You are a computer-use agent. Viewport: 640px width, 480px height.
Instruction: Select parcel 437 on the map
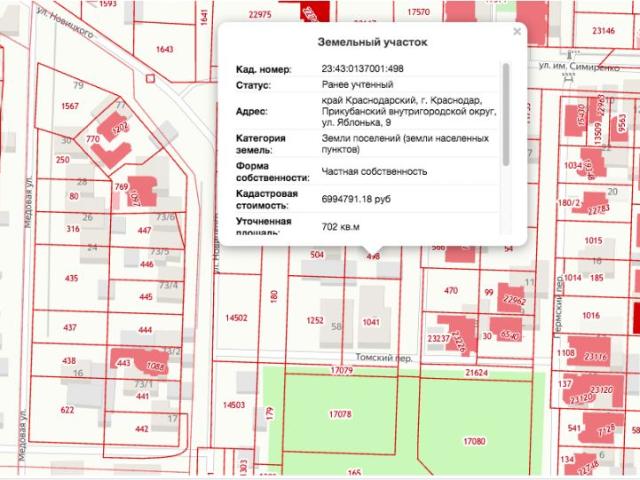click(x=70, y=327)
